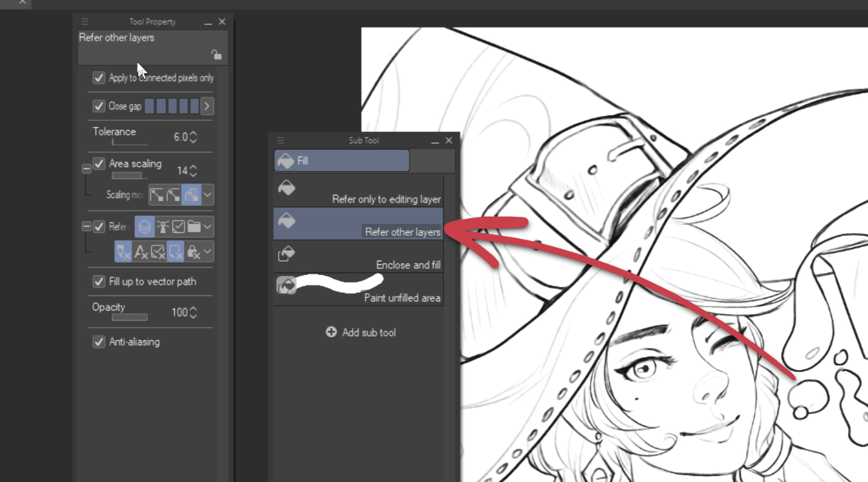Click bucket icon of Refer only to editing layer
Screen dimensions: 868x482
tap(287, 188)
